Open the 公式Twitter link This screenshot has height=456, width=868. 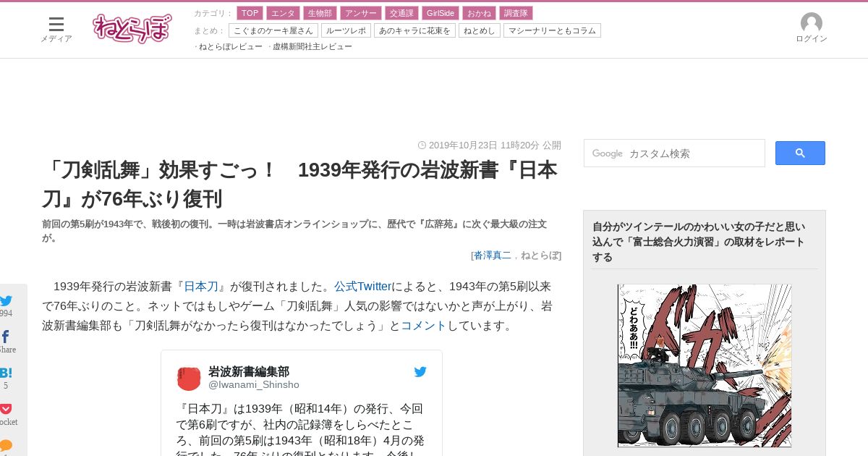(x=362, y=287)
